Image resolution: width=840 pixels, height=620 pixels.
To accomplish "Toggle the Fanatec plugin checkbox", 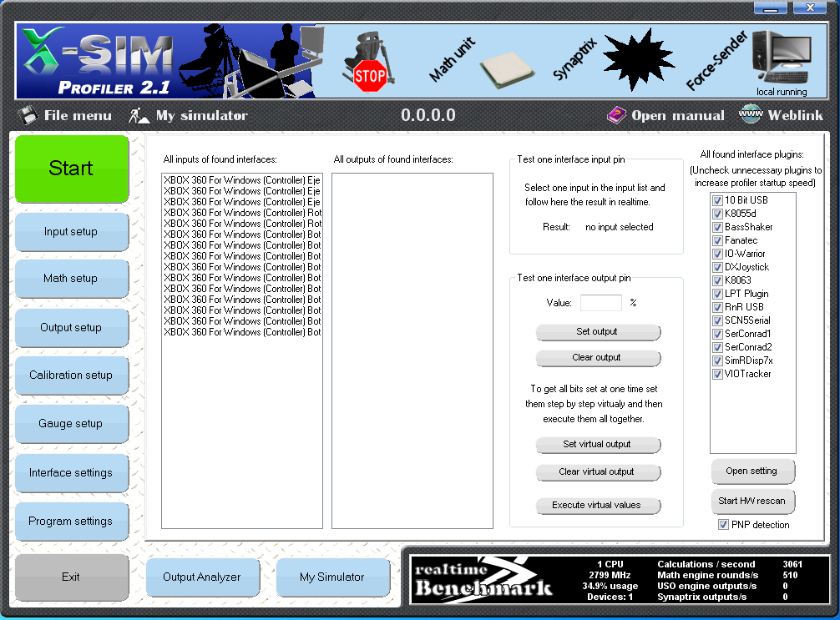I will (x=717, y=240).
